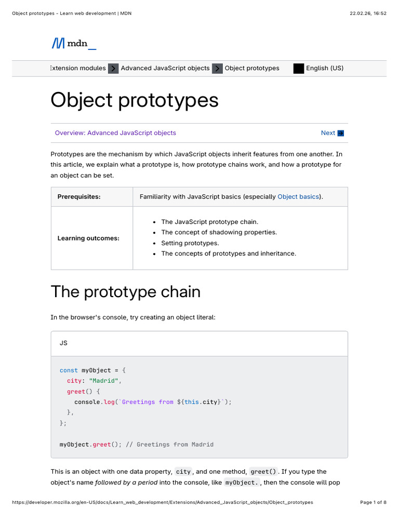Click the developer.mozilla.org URL in footer
Viewport: 399px width, 532px height.
coord(162,502)
